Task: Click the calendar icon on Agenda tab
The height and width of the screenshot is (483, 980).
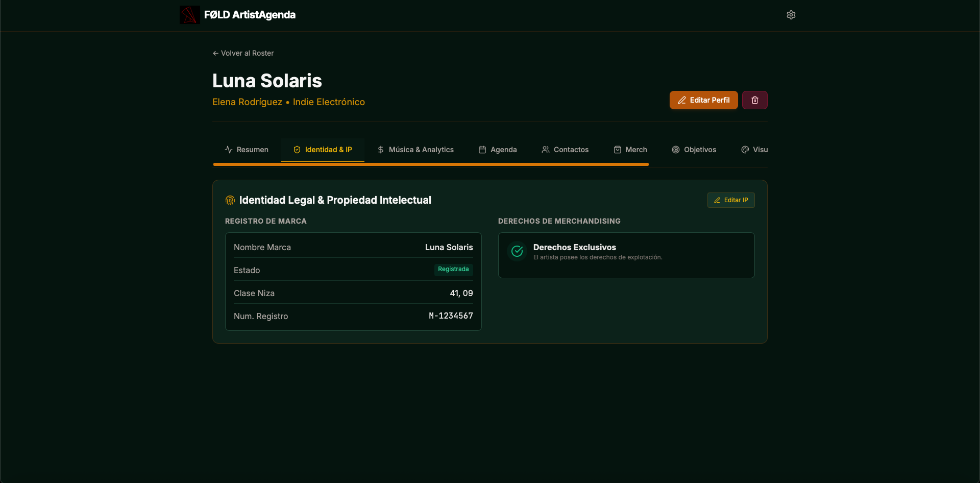Action: coord(482,150)
